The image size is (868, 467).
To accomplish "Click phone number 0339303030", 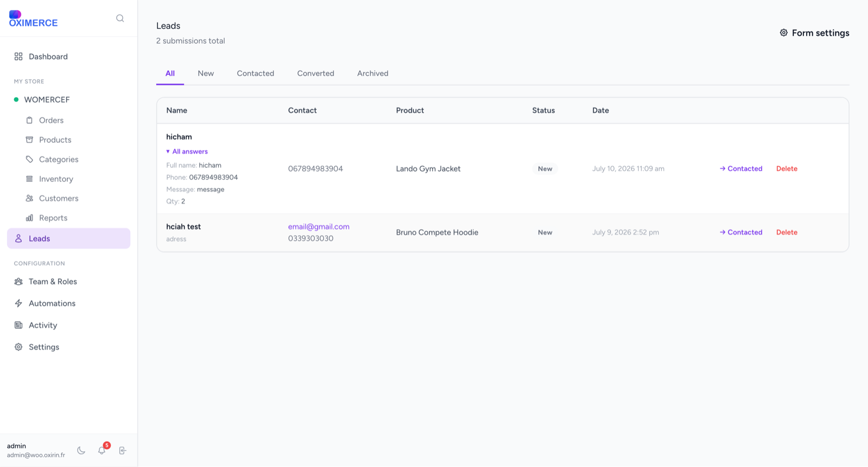I will pyautogui.click(x=311, y=238).
